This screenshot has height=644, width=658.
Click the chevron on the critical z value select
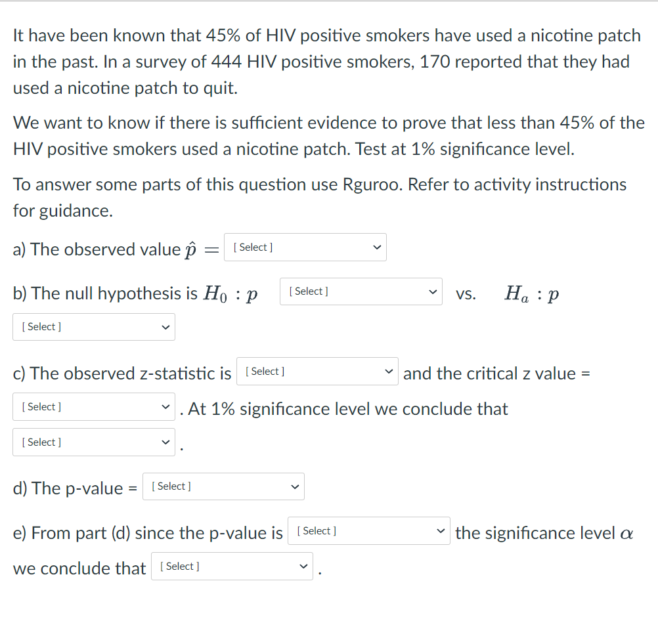165,406
